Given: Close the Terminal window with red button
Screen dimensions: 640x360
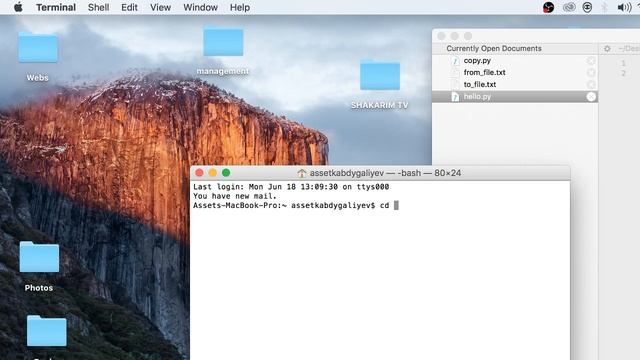Looking at the screenshot, I should click(x=199, y=173).
